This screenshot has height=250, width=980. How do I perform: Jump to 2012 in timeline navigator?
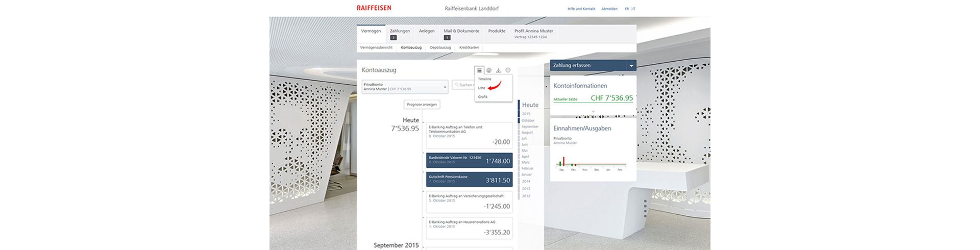point(526,196)
